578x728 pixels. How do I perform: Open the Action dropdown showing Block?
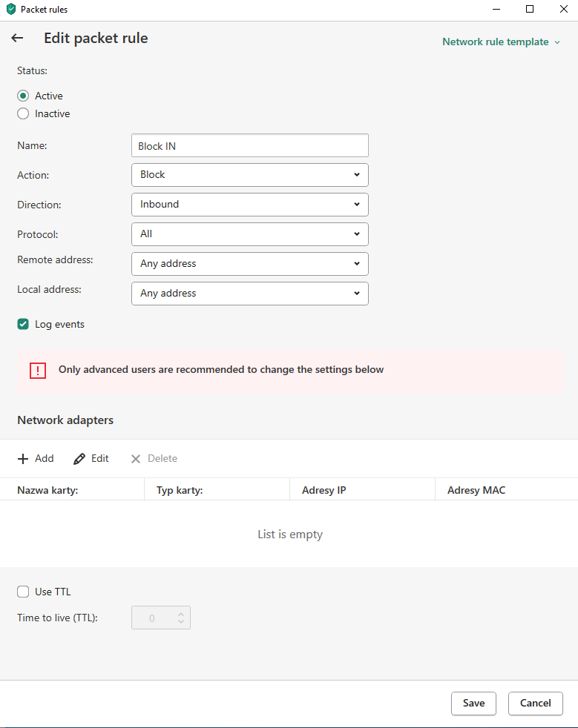point(249,175)
